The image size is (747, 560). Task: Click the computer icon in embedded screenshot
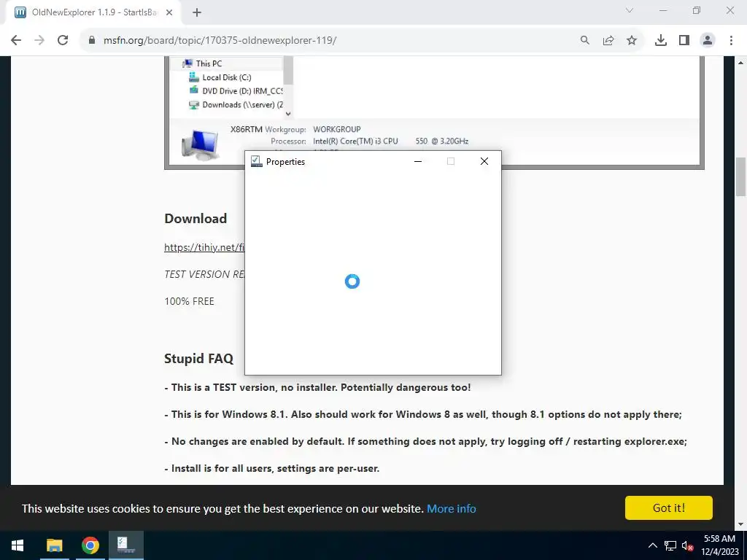click(200, 144)
